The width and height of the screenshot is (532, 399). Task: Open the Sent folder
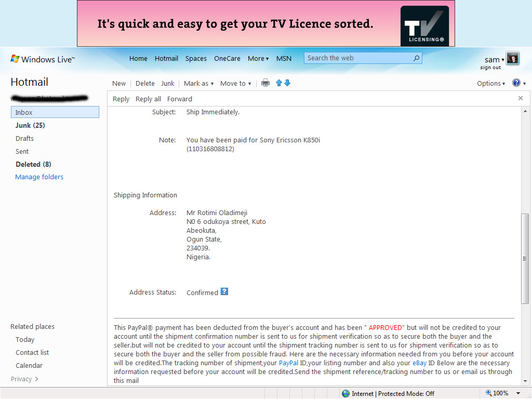(x=22, y=151)
